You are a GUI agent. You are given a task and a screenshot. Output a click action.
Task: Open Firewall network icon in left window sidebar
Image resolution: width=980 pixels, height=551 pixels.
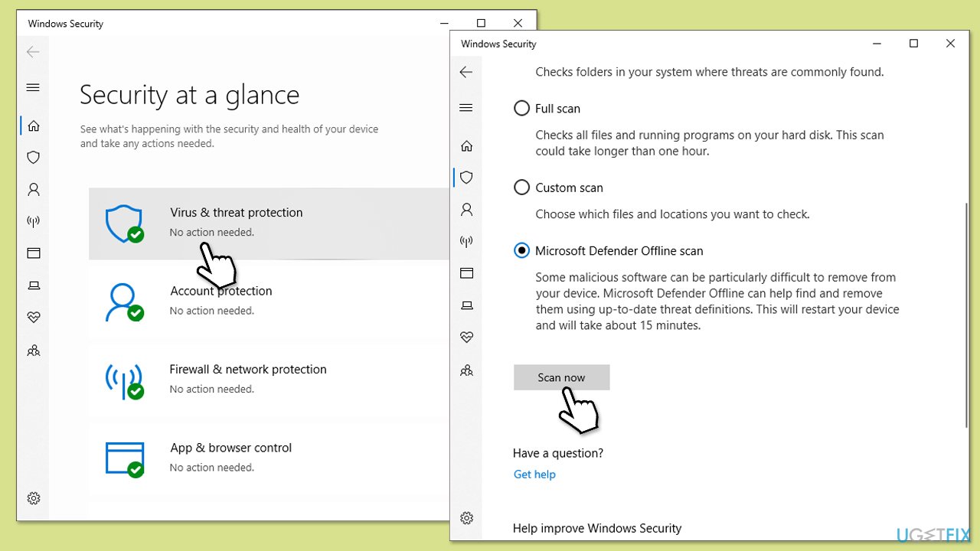(33, 221)
